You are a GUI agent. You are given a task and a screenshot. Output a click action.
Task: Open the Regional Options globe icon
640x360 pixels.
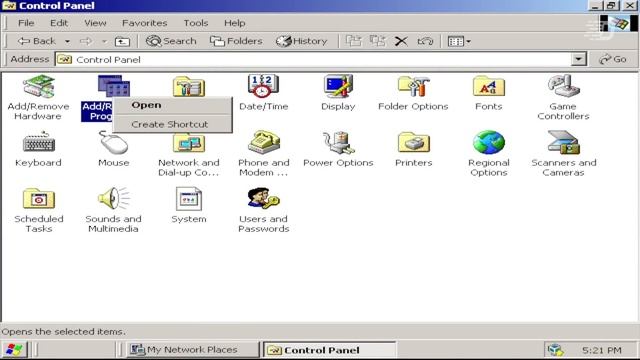tap(489, 142)
